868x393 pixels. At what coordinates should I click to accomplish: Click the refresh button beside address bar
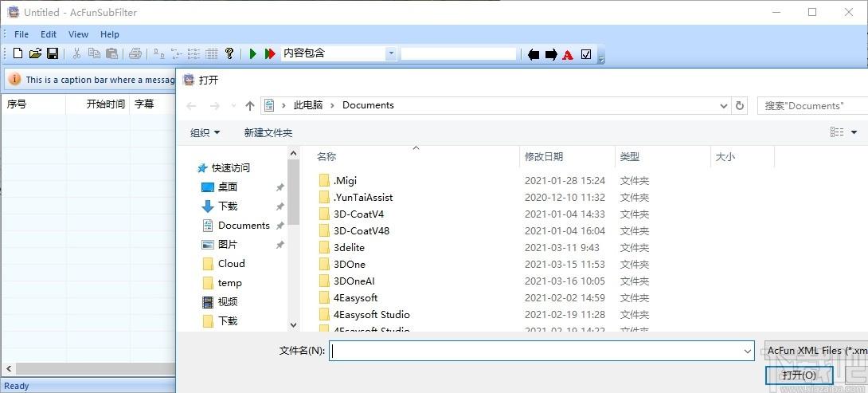pyautogui.click(x=740, y=105)
